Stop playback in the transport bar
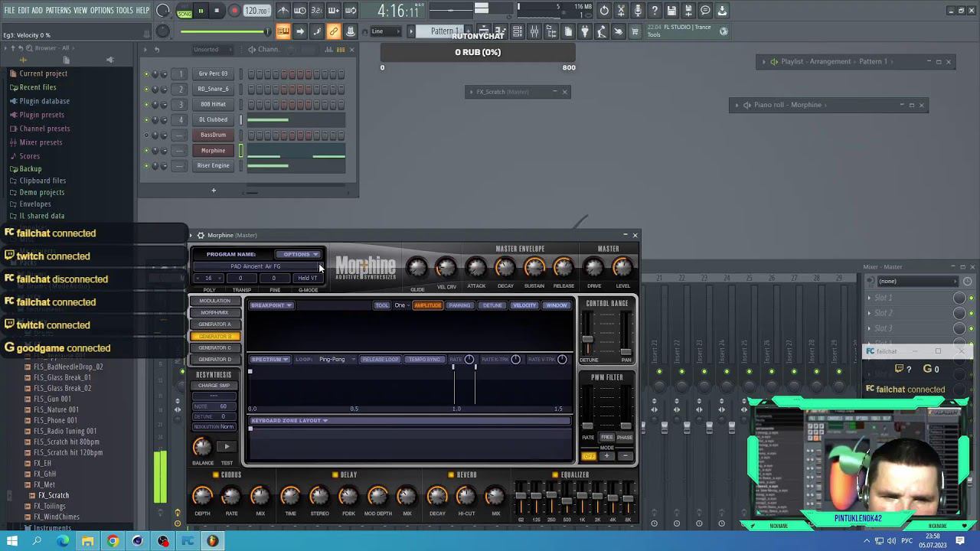Screen dimensions: 980x551 click(x=217, y=11)
